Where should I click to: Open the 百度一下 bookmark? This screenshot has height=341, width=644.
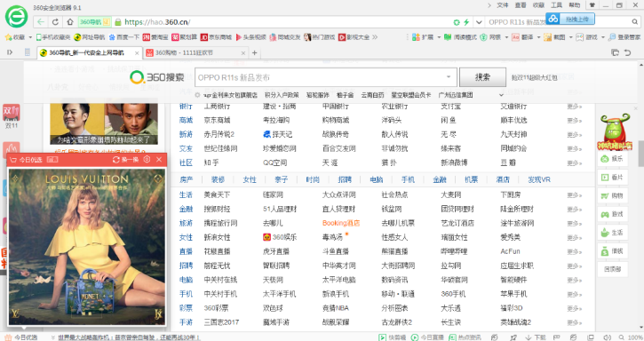[124, 37]
